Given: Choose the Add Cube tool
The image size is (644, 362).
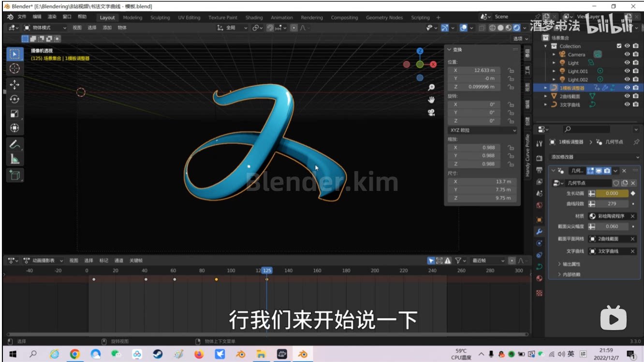Looking at the screenshot, I should [x=15, y=175].
